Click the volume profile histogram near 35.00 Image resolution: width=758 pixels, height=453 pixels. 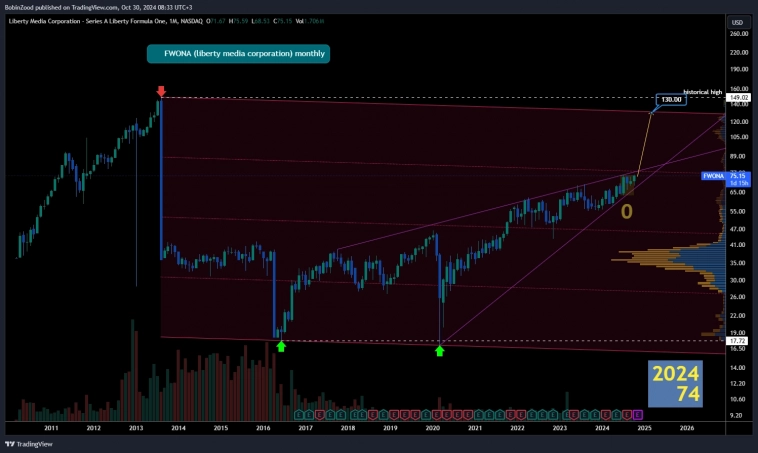[670, 259]
